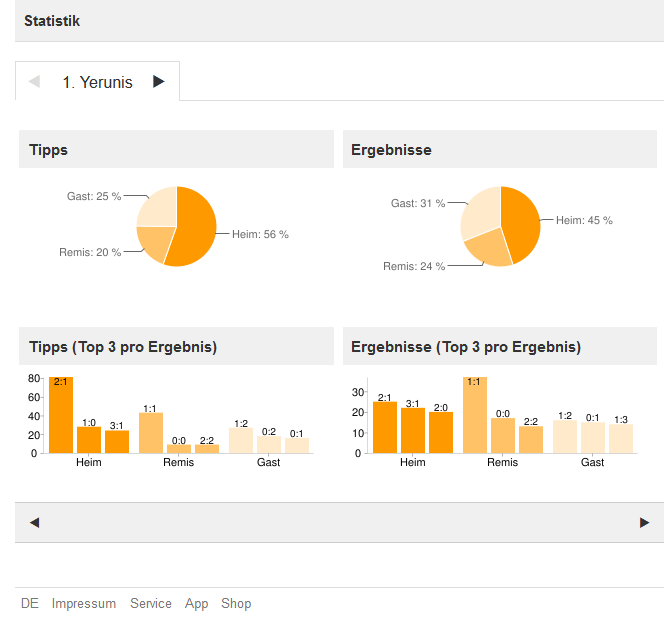
Task: Click the Statistik header title
Action: pyautogui.click(x=52, y=21)
